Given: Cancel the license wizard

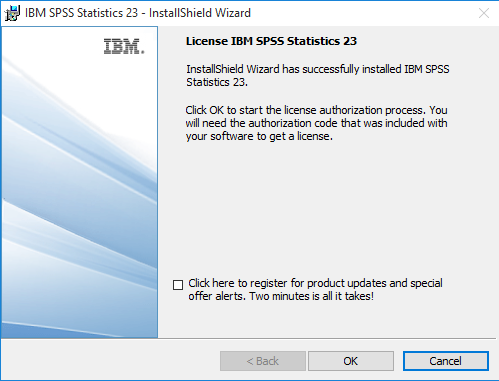Looking at the screenshot, I should tap(446, 361).
